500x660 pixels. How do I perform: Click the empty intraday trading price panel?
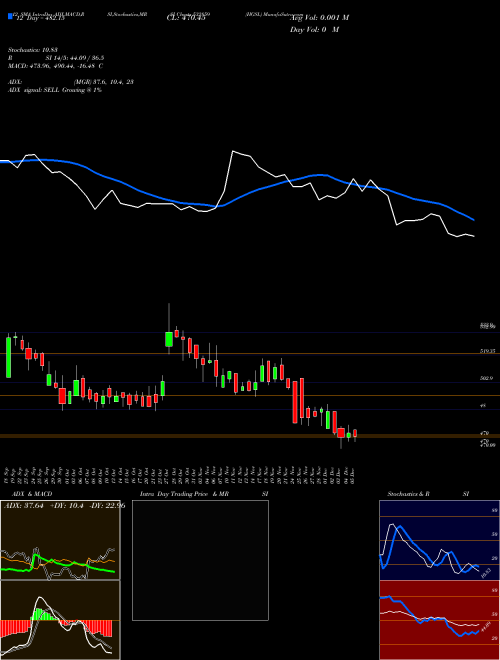pyautogui.click(x=200, y=560)
